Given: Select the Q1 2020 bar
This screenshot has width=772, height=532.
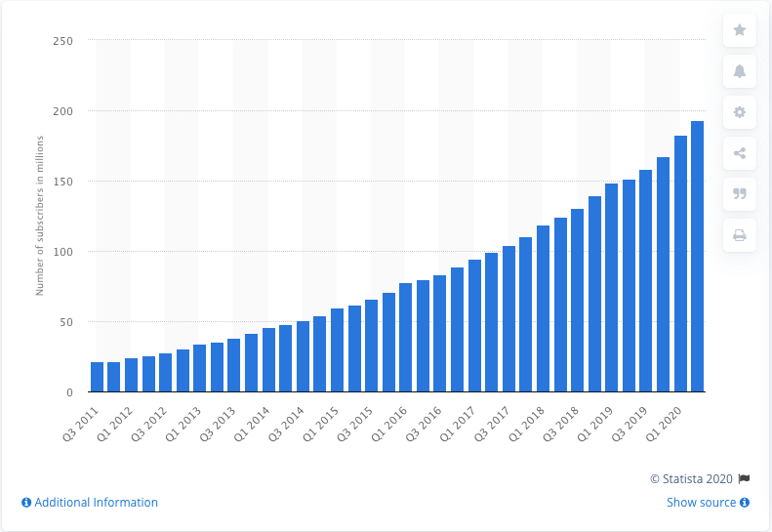Looking at the screenshot, I should pyautogui.click(x=680, y=264).
